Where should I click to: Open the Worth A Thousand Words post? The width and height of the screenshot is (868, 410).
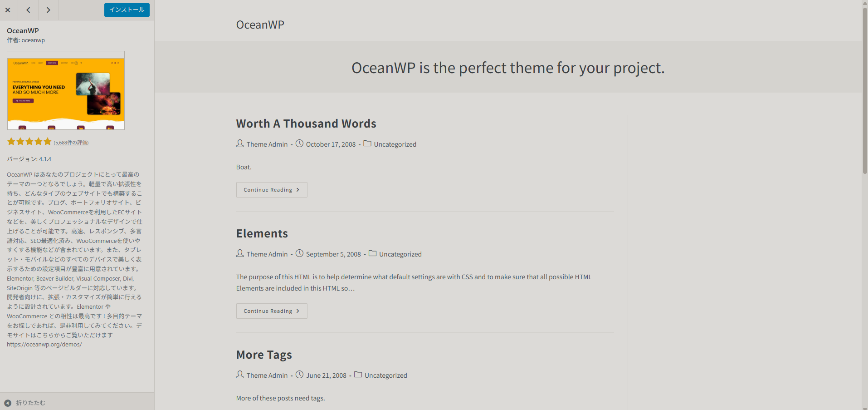[306, 123]
